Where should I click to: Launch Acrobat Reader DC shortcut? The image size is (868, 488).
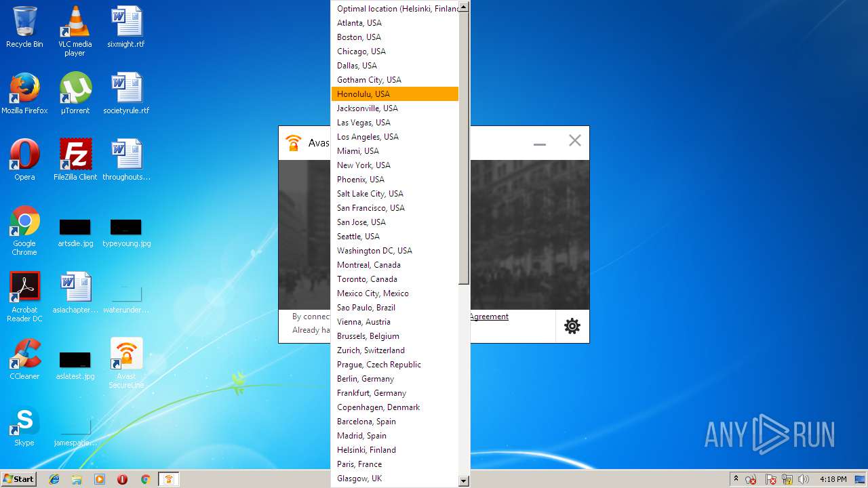point(24,297)
